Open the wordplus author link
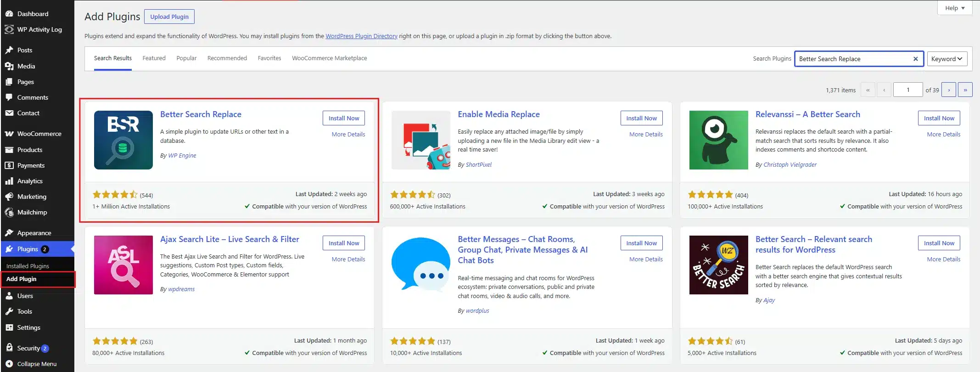Image resolution: width=980 pixels, height=372 pixels. tap(477, 310)
